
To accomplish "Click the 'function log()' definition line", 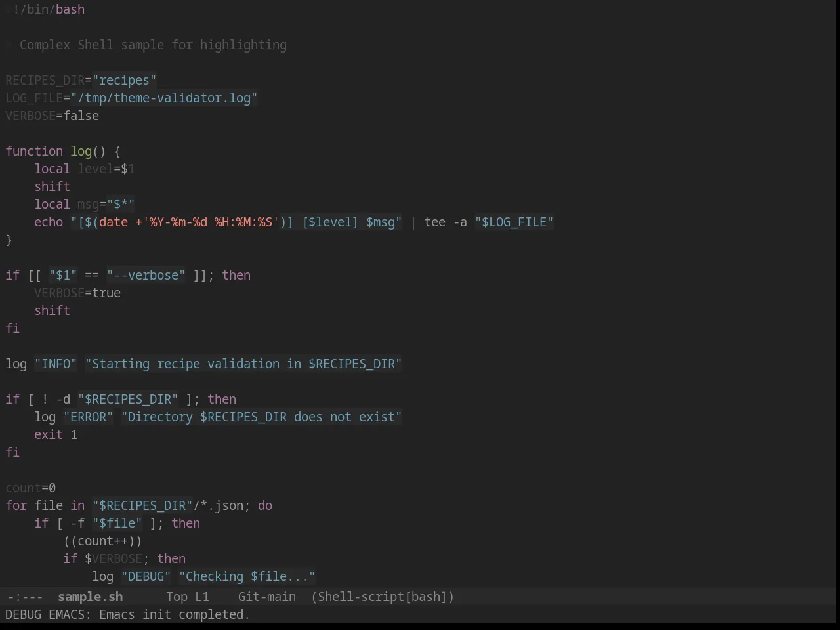I will click(63, 151).
